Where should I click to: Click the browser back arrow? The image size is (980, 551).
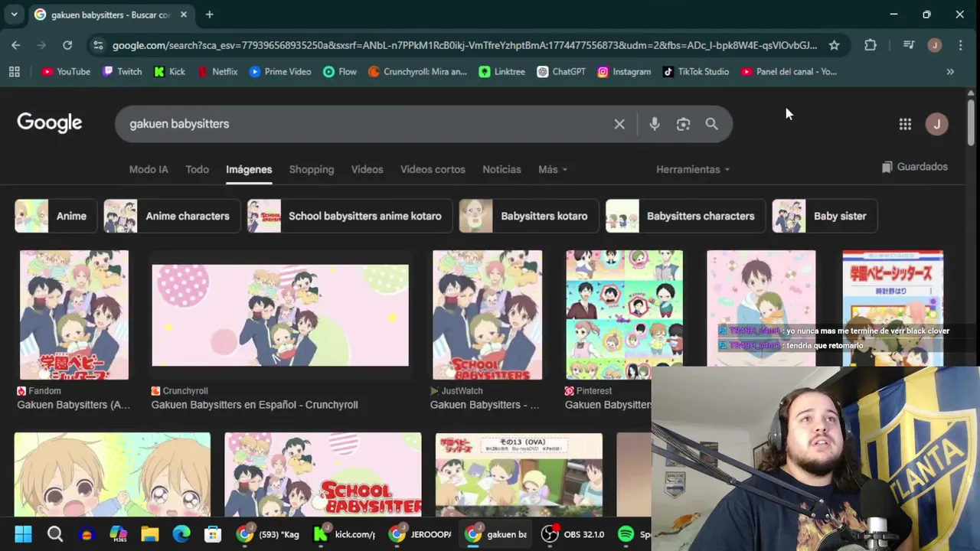click(x=16, y=45)
